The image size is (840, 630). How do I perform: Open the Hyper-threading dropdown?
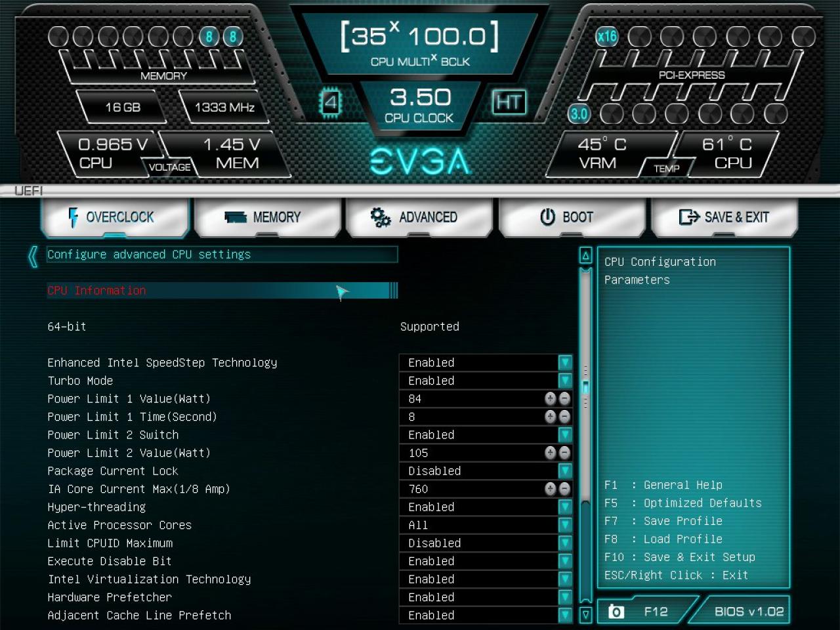tap(565, 507)
